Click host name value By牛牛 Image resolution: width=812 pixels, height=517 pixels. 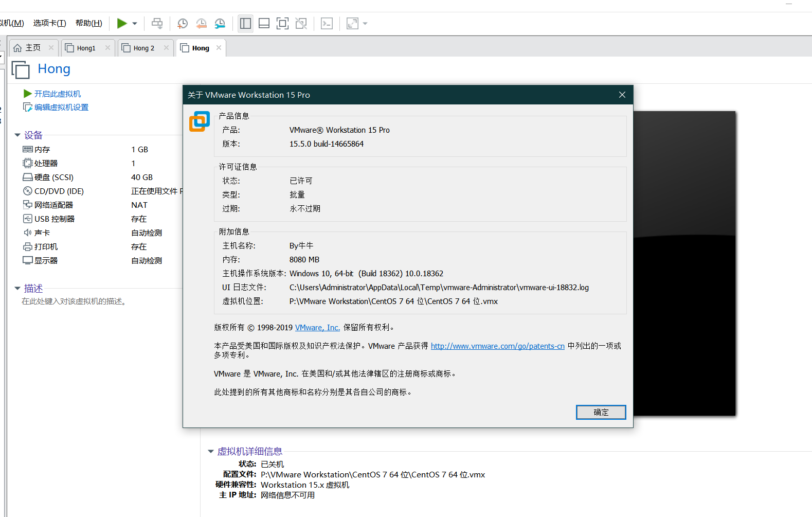[x=301, y=246]
